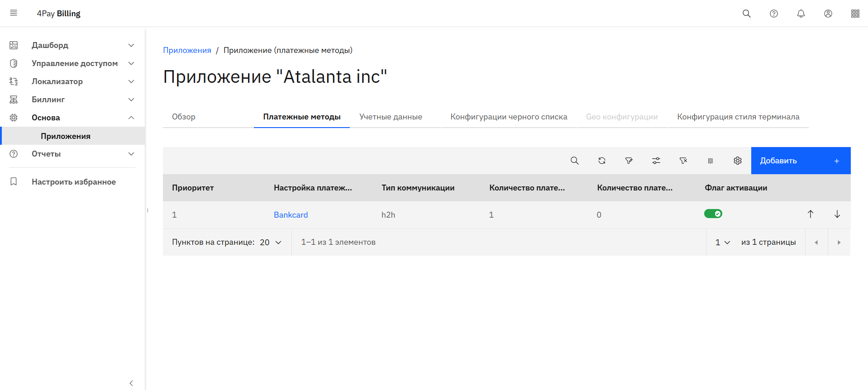Open Конфигурации черного списка tab

tap(509, 117)
